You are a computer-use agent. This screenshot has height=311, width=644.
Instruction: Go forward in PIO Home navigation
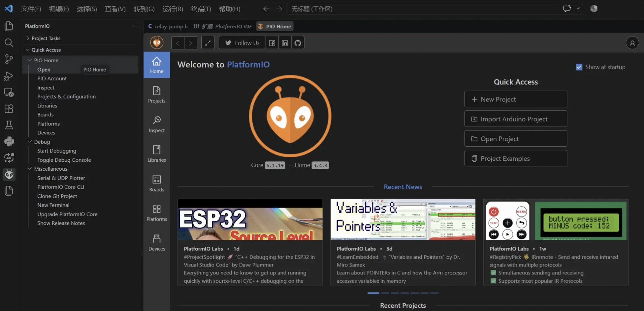click(191, 43)
